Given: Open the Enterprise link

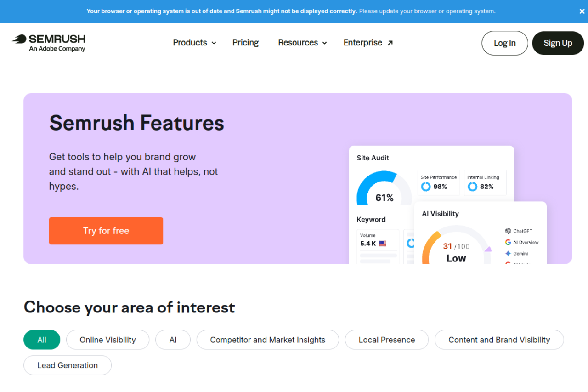Looking at the screenshot, I should (x=368, y=43).
